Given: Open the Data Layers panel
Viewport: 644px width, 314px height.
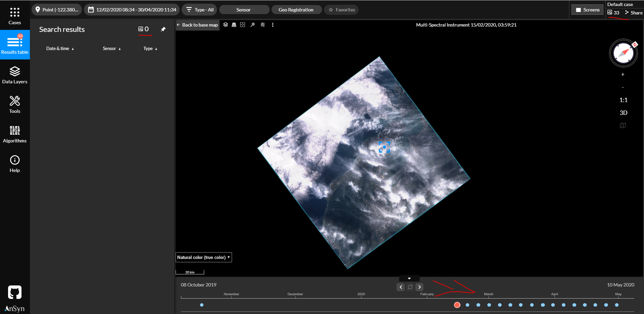Looking at the screenshot, I should pyautogui.click(x=15, y=75).
